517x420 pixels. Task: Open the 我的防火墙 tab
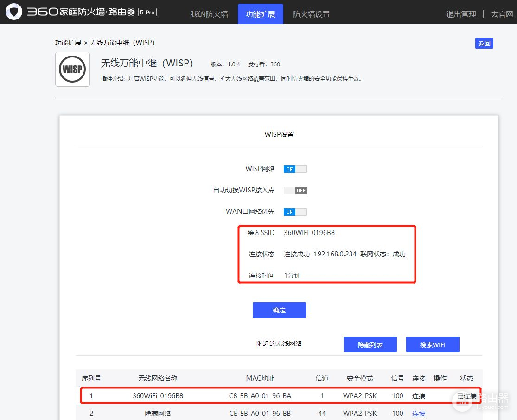[209, 14]
